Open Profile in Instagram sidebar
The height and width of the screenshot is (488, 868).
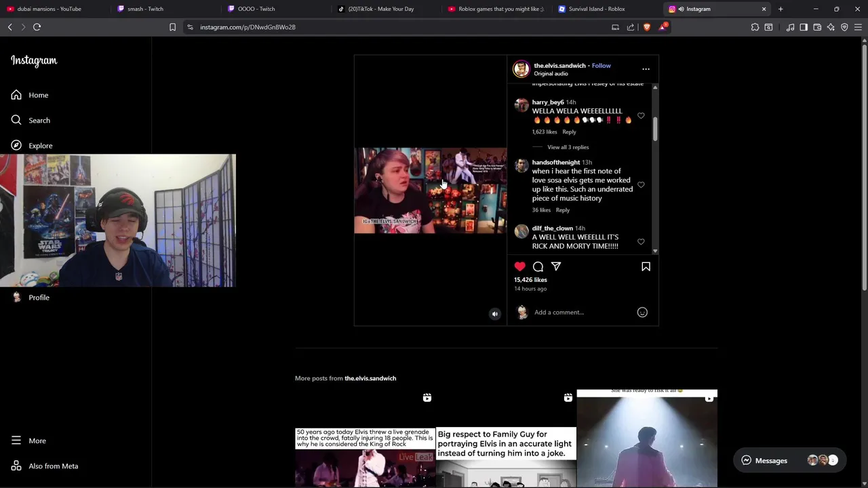pos(31,298)
